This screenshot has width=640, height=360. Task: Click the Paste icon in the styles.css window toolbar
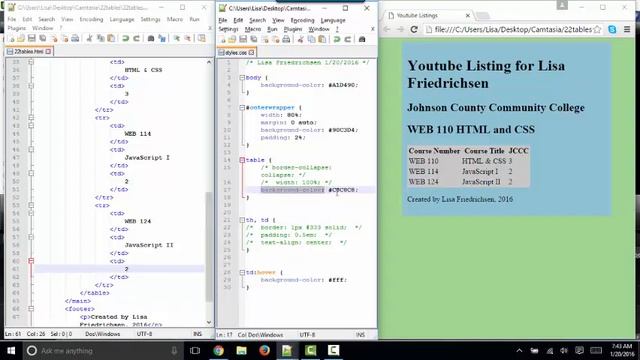point(322,40)
